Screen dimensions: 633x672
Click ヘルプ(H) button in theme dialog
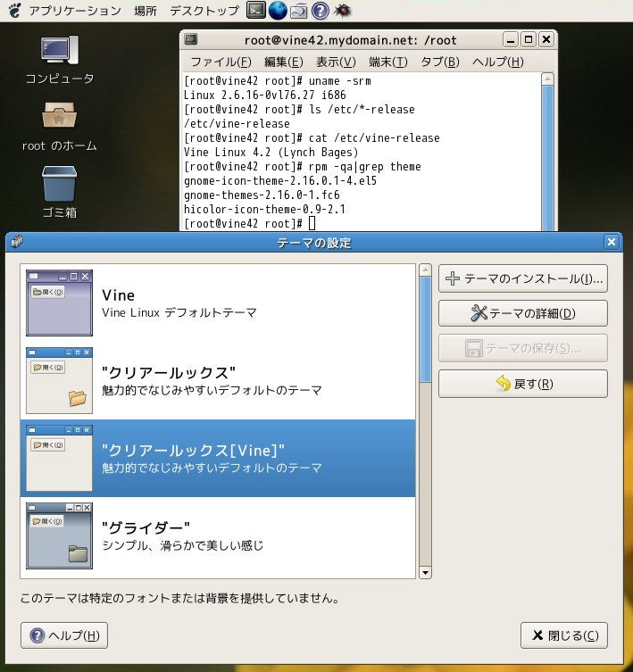point(64,635)
